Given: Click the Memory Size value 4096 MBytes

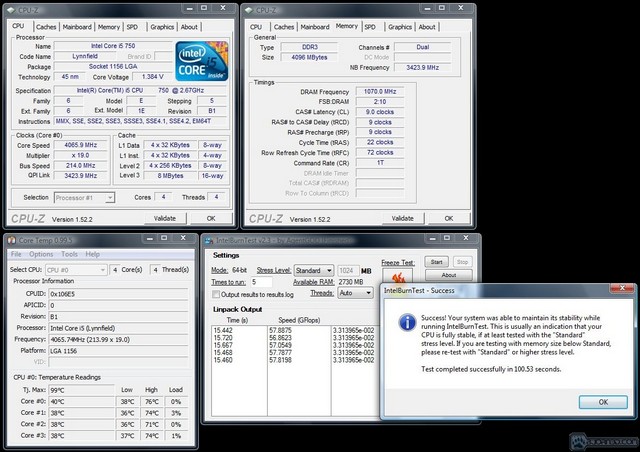Looking at the screenshot, I should (309, 57).
